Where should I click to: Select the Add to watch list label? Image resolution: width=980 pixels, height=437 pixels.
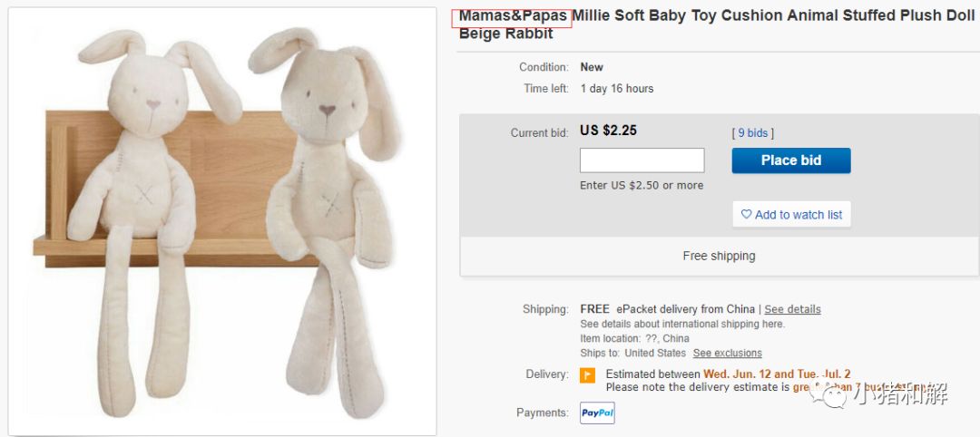799,215
